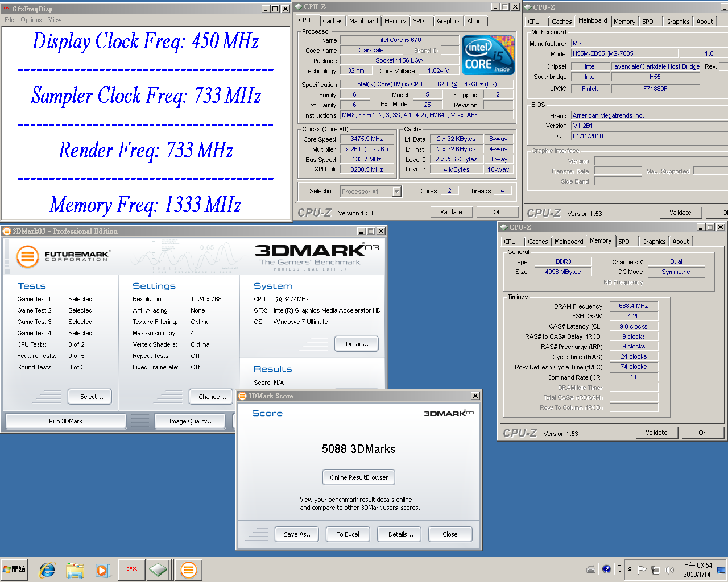The image size is (728, 582).
Task: Switch to CPU-Z chip taskbar icon
Action: (x=159, y=569)
